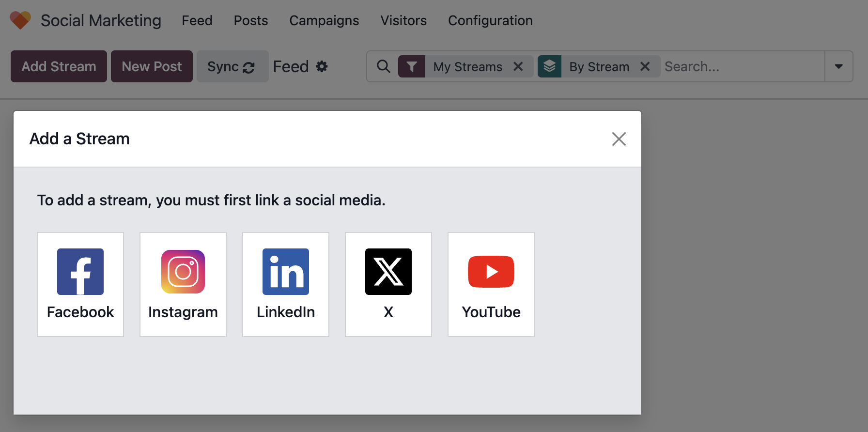Click the Instagram camera icon

pyautogui.click(x=183, y=272)
